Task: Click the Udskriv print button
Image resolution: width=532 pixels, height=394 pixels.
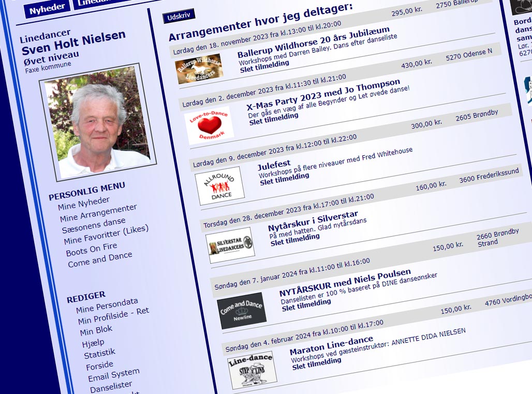Action: click(179, 16)
